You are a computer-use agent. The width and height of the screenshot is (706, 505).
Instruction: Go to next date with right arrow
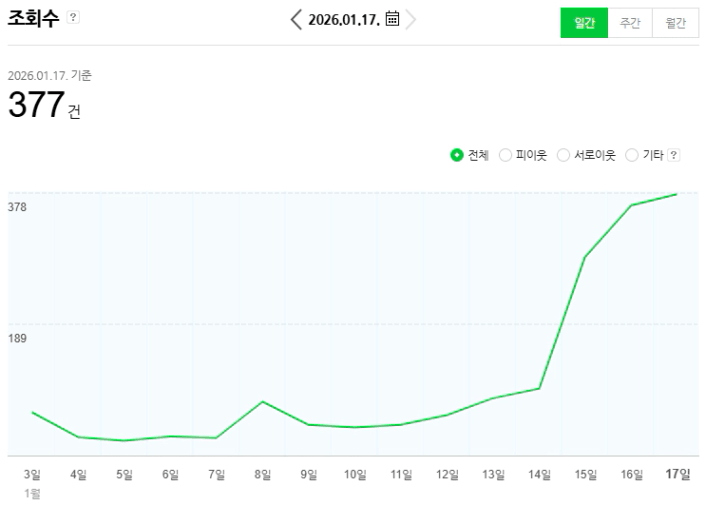click(411, 20)
